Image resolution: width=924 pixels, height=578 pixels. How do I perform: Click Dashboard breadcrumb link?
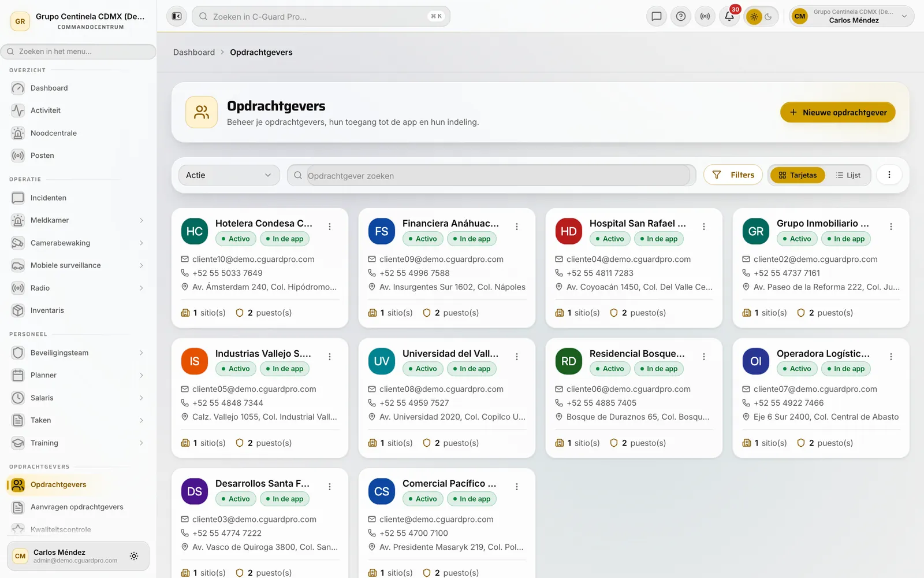coord(194,52)
